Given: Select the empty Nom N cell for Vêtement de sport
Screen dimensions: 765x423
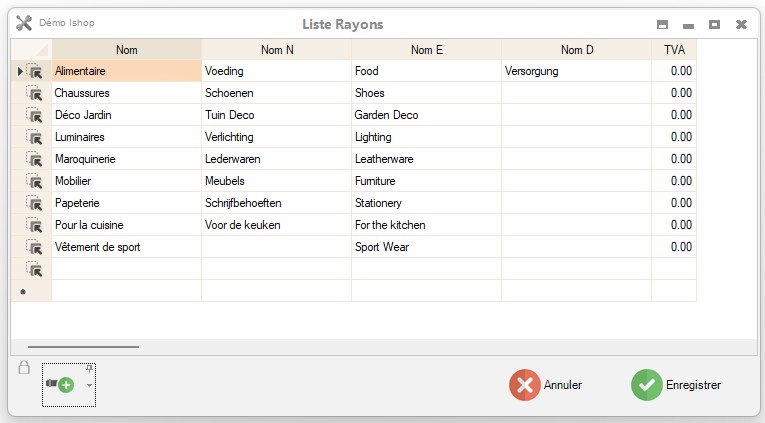Looking at the screenshot, I should (x=276, y=247).
